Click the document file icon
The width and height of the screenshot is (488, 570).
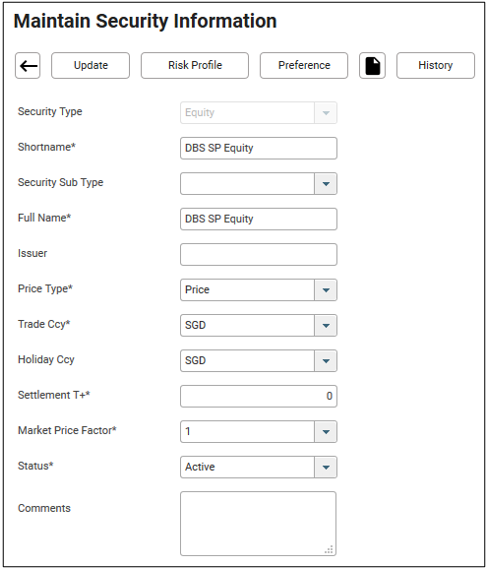pyautogui.click(x=372, y=66)
